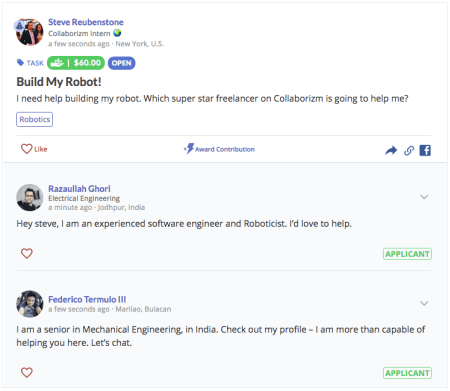450x391 pixels.
Task: Open Razaullah Ghori's profile link
Action: tap(79, 189)
